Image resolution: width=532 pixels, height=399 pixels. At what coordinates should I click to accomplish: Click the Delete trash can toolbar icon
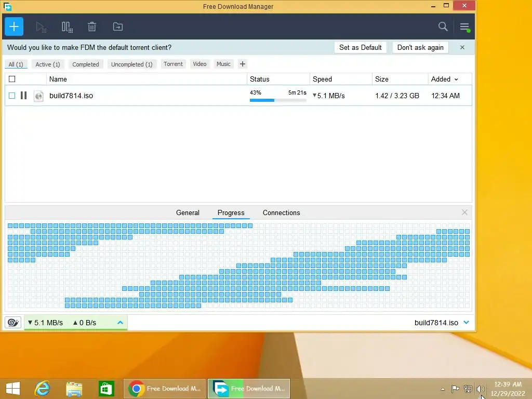coord(92,26)
